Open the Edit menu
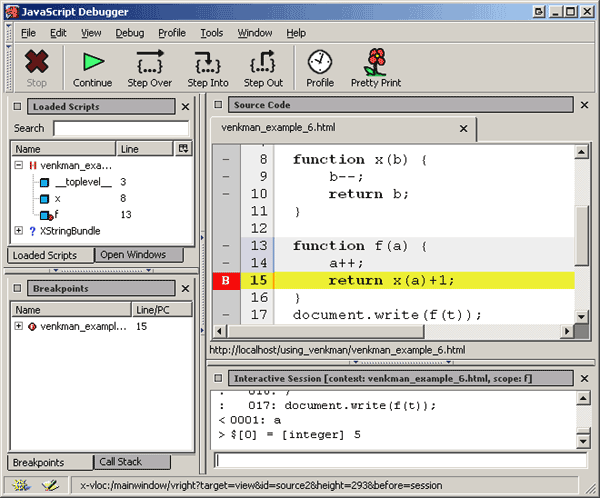 (58, 33)
